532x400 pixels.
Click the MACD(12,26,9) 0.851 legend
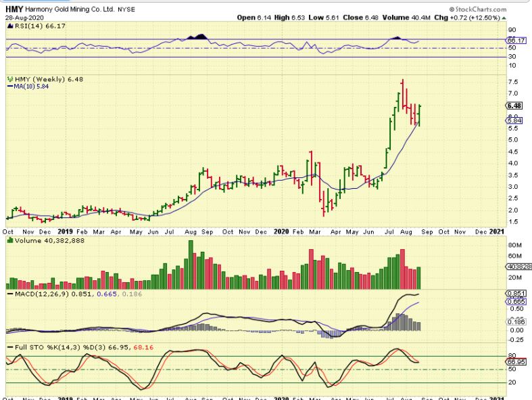53,294
